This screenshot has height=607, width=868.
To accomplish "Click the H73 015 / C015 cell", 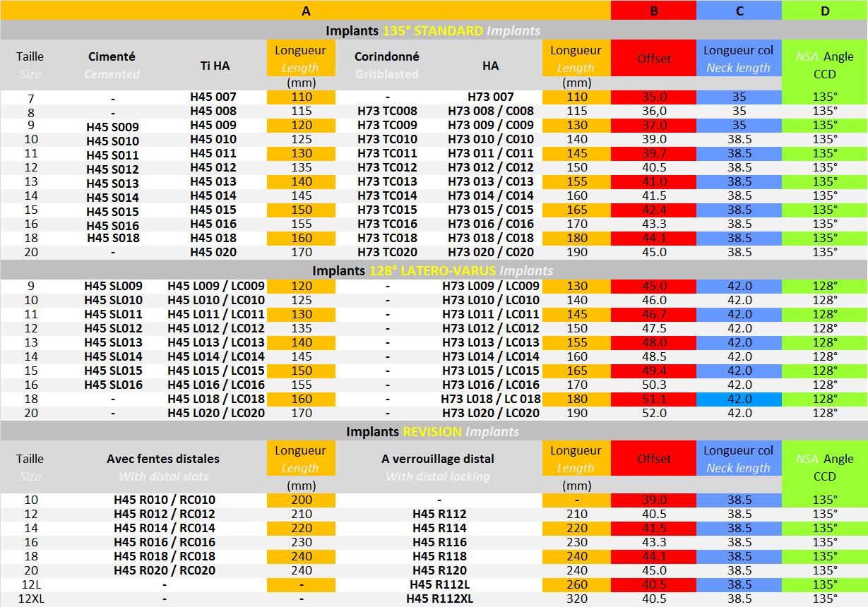I will 491,210.
